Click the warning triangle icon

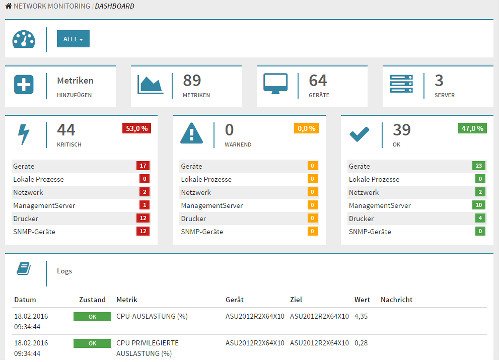point(191,133)
